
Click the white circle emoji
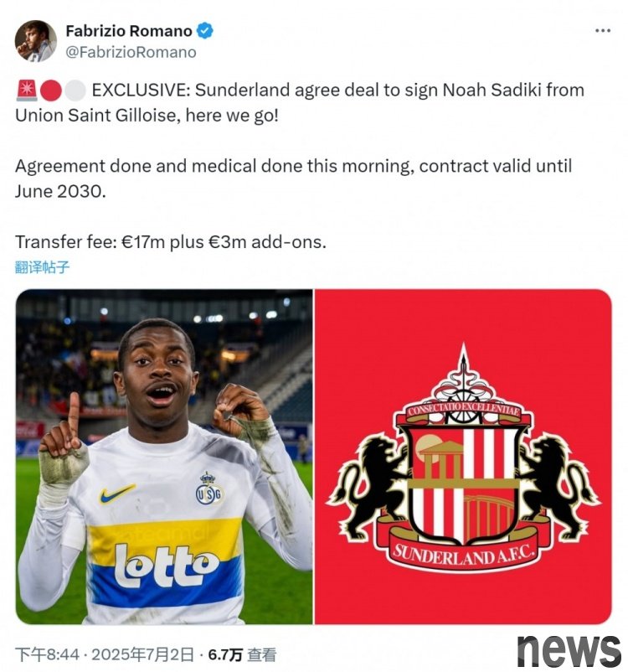[75, 90]
